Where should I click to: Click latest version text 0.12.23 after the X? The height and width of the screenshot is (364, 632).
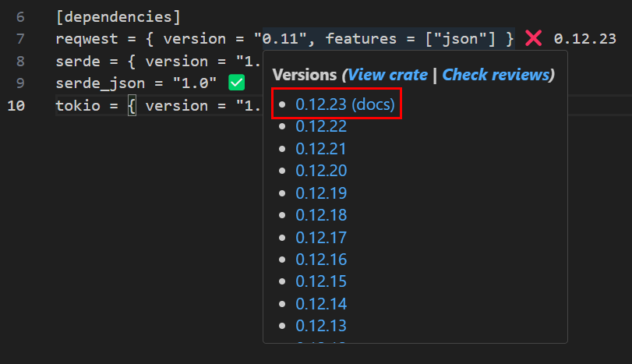(584, 39)
